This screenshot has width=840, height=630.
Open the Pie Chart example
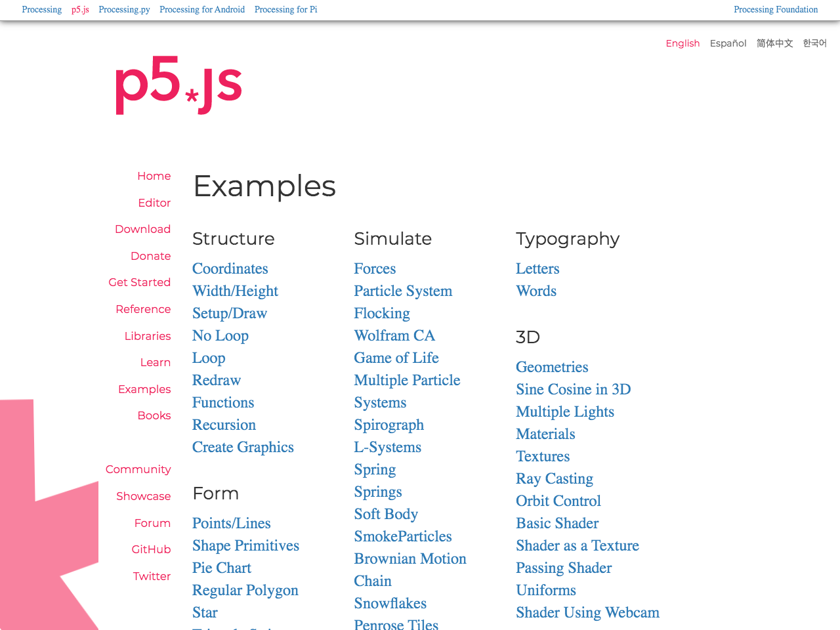(222, 568)
